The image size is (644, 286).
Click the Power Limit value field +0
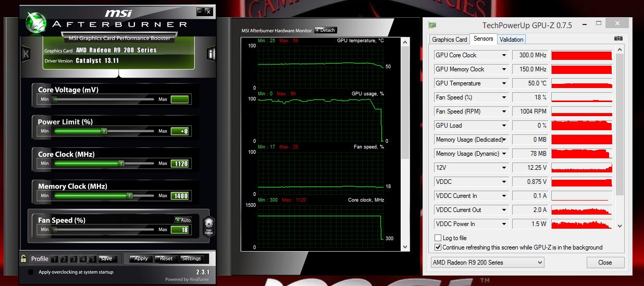[180, 131]
